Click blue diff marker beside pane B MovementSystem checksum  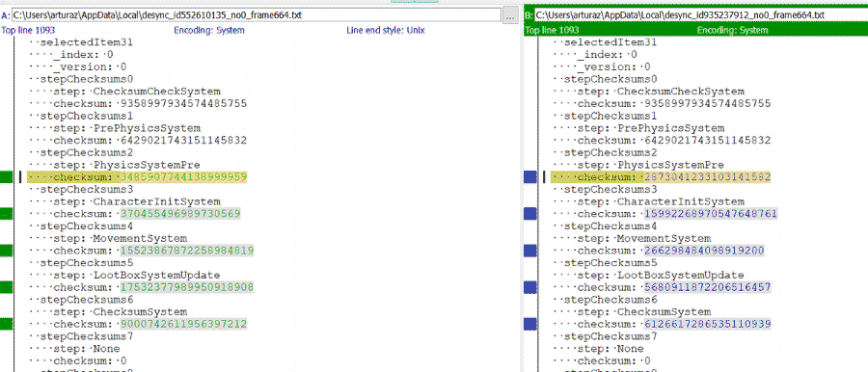(x=530, y=251)
